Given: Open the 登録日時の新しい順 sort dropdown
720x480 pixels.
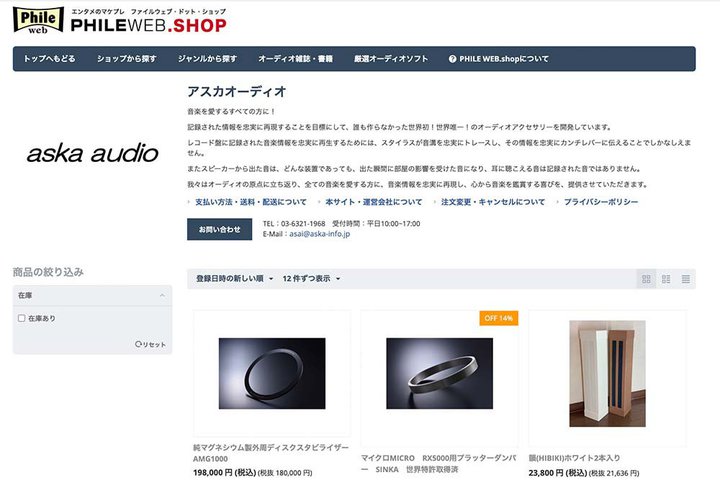Looking at the screenshot, I should pos(235,278).
